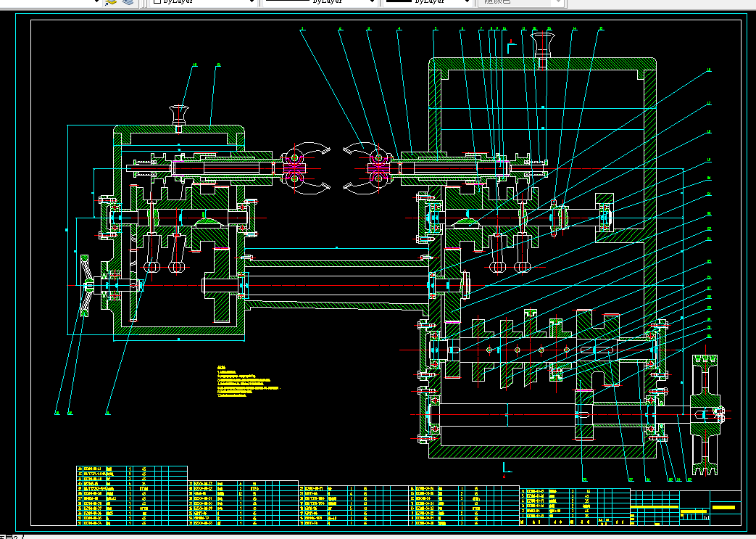This screenshot has width=756, height=539.
Task: Open the color control ByLayer dropdown
Action: [203, 2]
